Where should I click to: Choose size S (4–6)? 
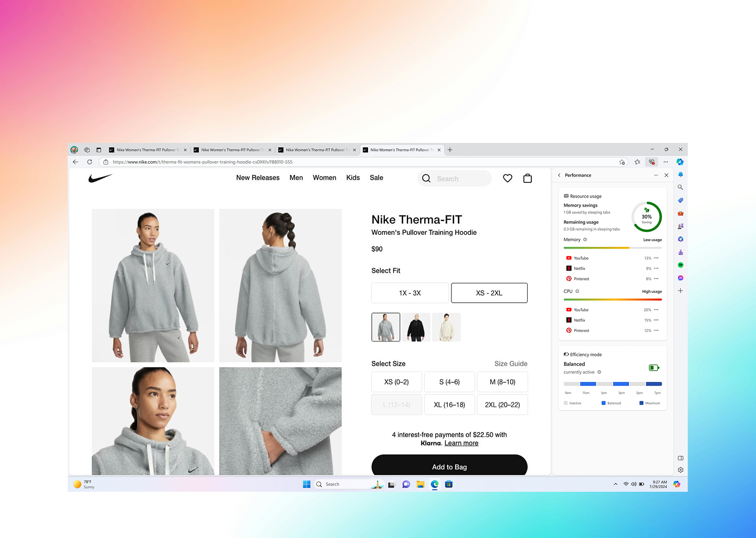point(449,382)
